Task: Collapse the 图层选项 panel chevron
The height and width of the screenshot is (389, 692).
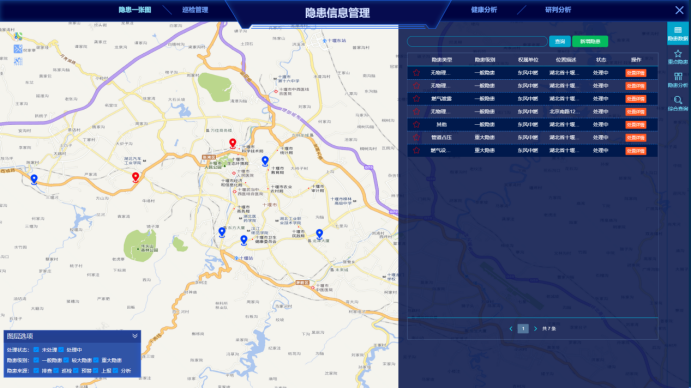Action: pos(135,336)
